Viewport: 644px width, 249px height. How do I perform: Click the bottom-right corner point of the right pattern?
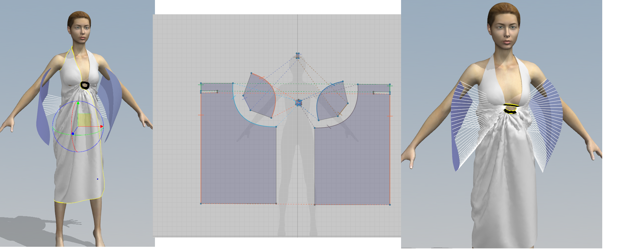coord(390,204)
